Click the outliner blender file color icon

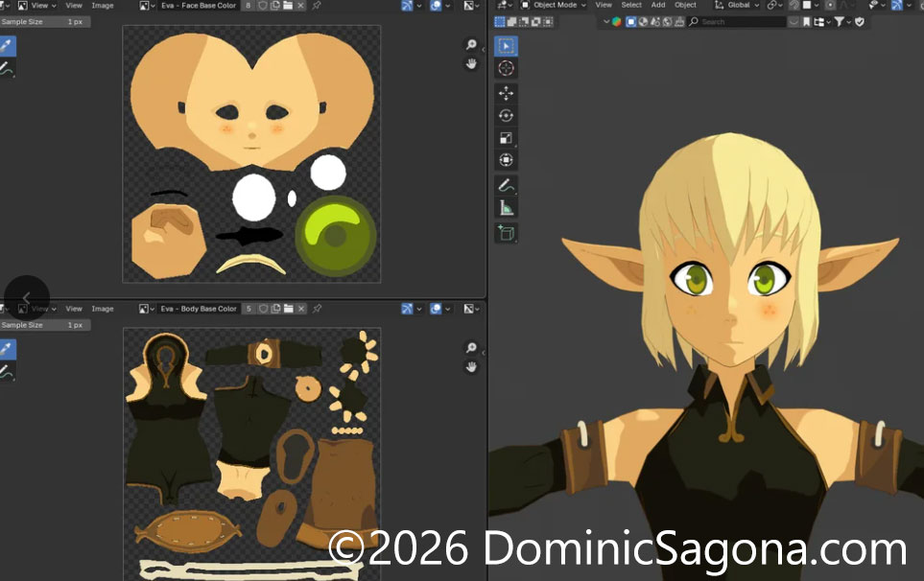click(616, 22)
